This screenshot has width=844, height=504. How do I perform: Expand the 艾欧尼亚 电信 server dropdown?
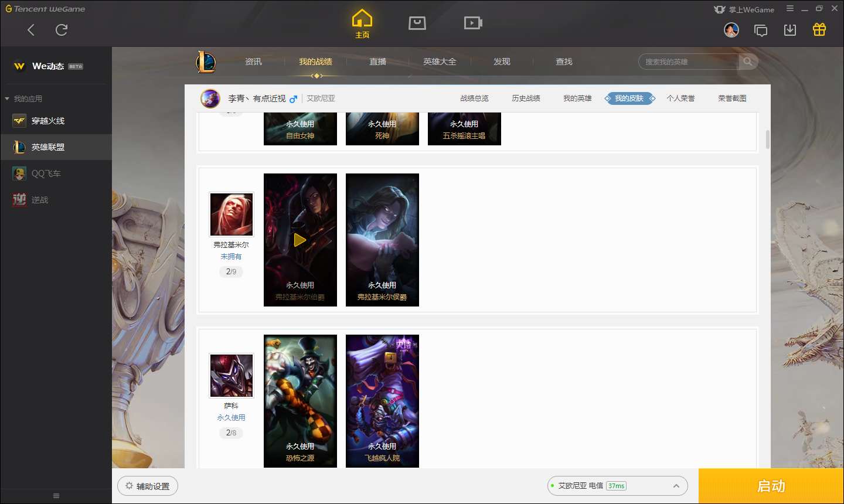point(618,486)
